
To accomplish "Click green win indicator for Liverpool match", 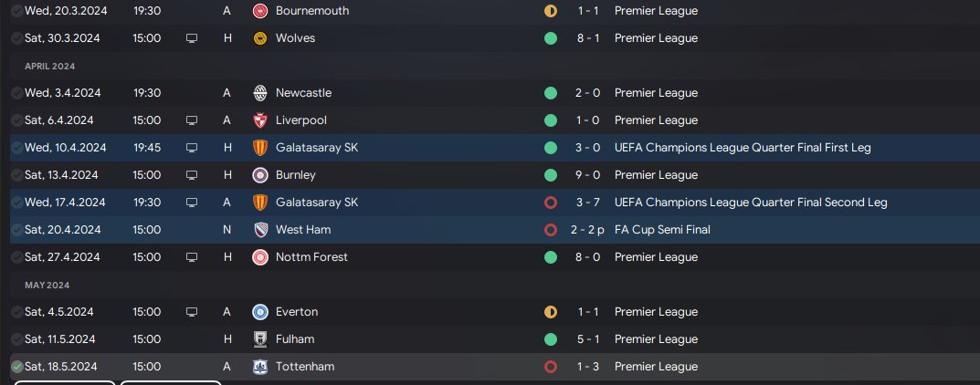I will [x=551, y=120].
